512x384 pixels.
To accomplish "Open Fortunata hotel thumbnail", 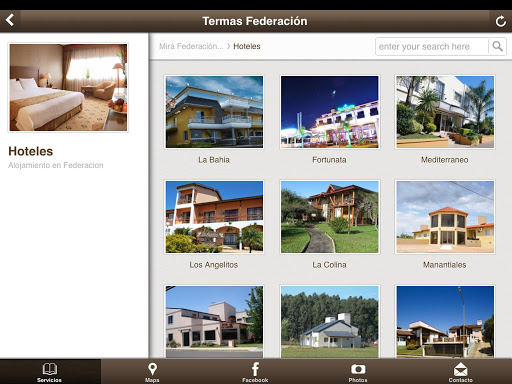I will point(329,112).
